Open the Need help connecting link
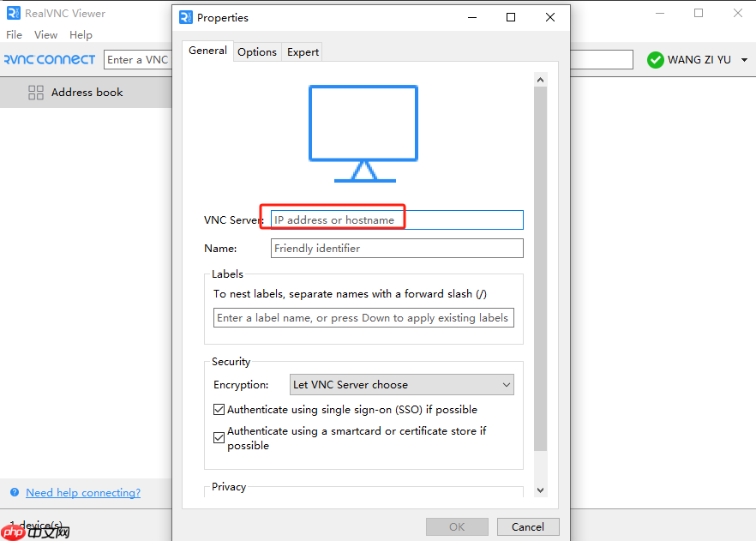The image size is (756, 541). click(83, 492)
